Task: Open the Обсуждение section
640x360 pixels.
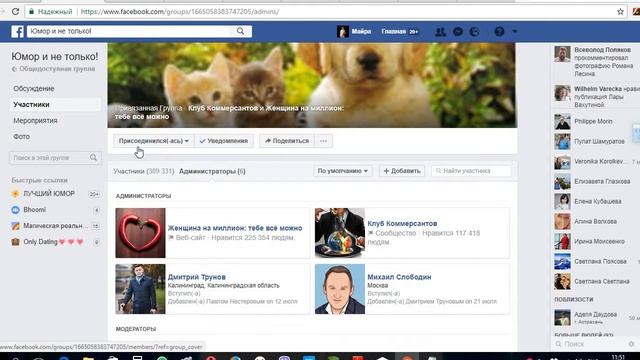Action: coord(34,89)
